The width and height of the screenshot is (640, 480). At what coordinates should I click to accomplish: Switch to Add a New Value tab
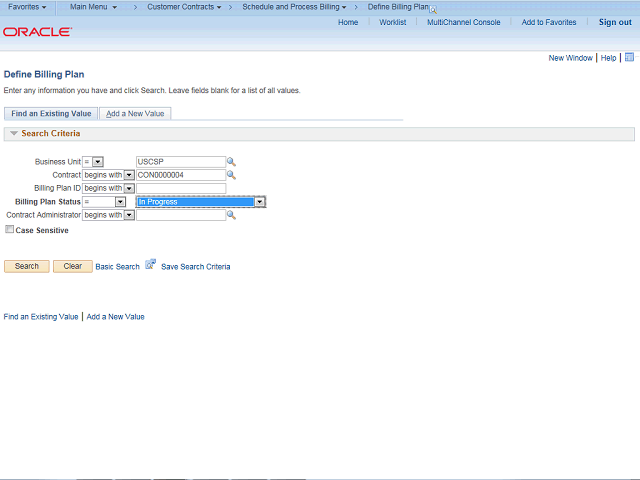[x=135, y=113]
